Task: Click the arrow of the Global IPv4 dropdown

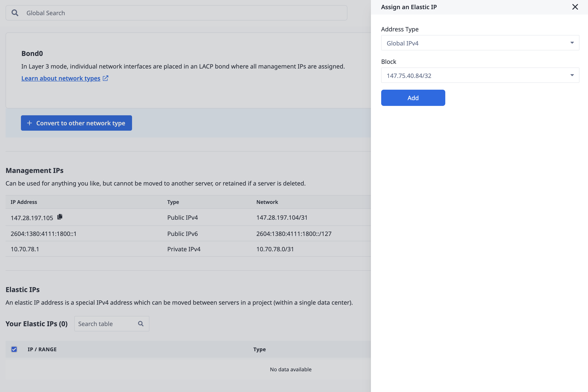Action: coord(572,43)
